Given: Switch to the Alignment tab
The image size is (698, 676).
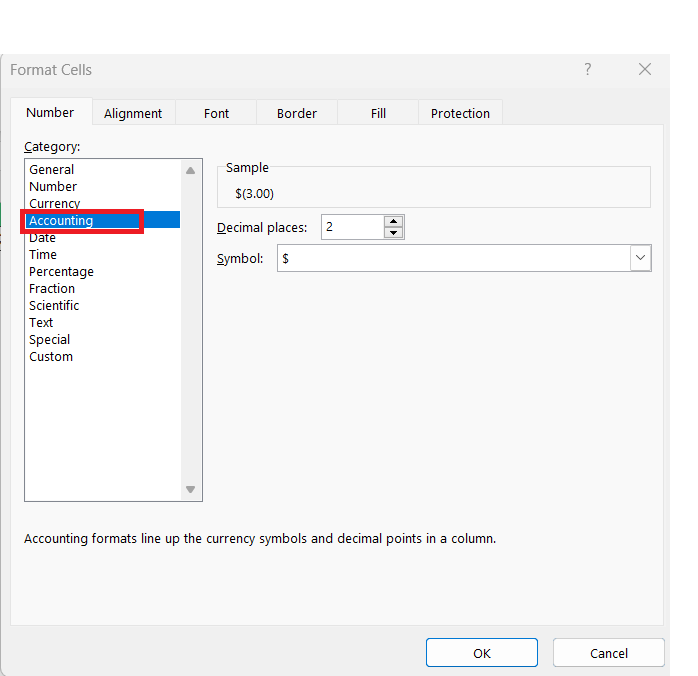Looking at the screenshot, I should (x=133, y=113).
